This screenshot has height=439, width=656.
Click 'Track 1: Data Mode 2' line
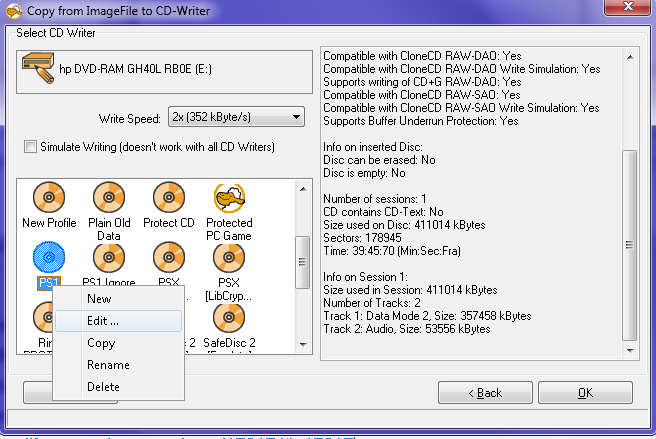click(427, 316)
